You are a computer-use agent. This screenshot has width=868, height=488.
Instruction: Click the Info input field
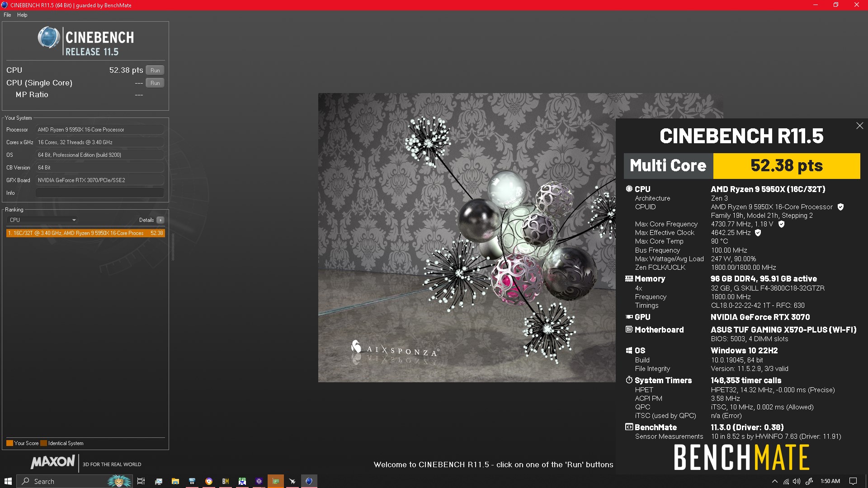coord(99,193)
